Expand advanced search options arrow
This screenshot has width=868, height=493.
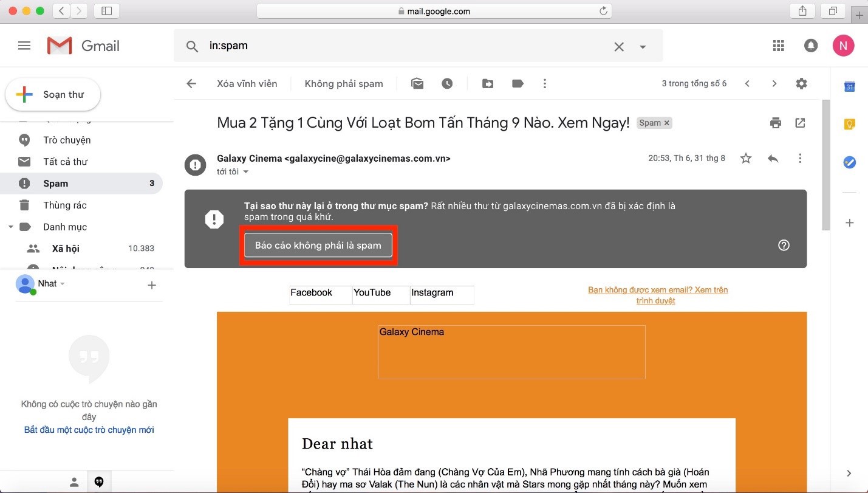pyautogui.click(x=643, y=47)
